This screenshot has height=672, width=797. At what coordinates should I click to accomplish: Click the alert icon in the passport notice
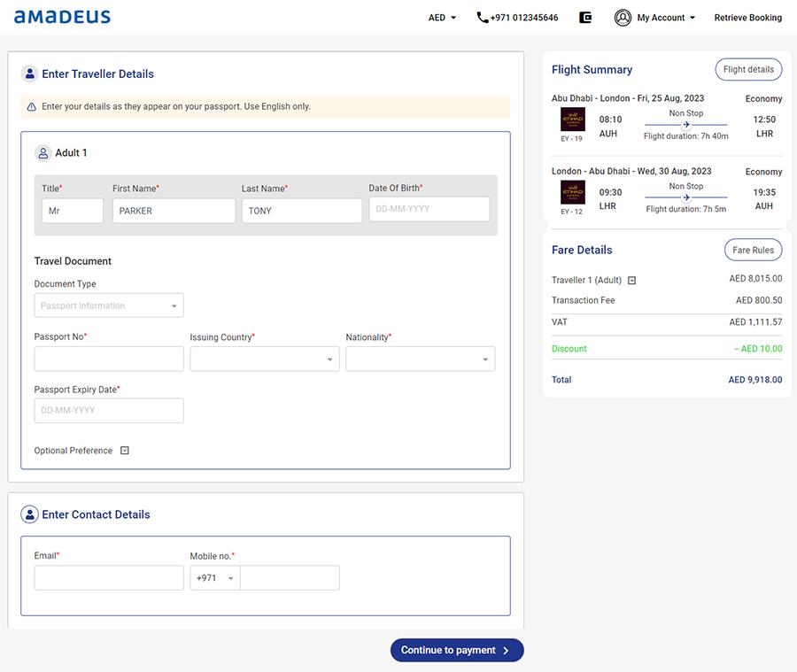click(x=33, y=105)
